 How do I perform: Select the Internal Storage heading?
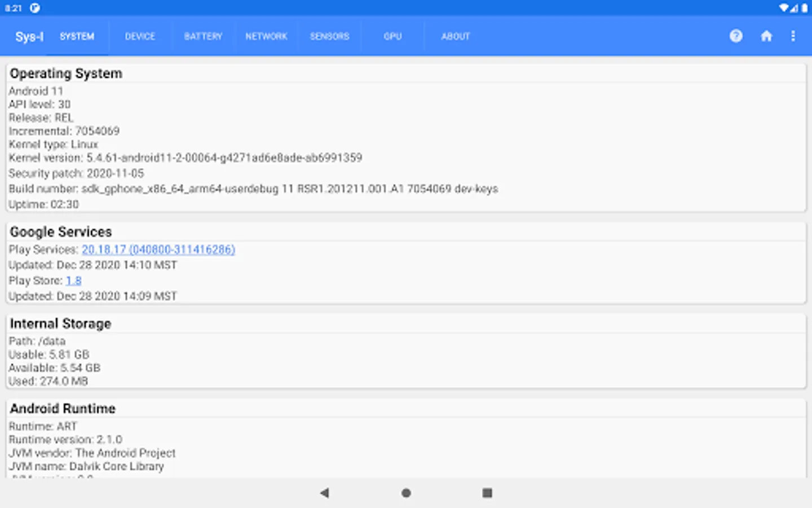click(x=60, y=324)
